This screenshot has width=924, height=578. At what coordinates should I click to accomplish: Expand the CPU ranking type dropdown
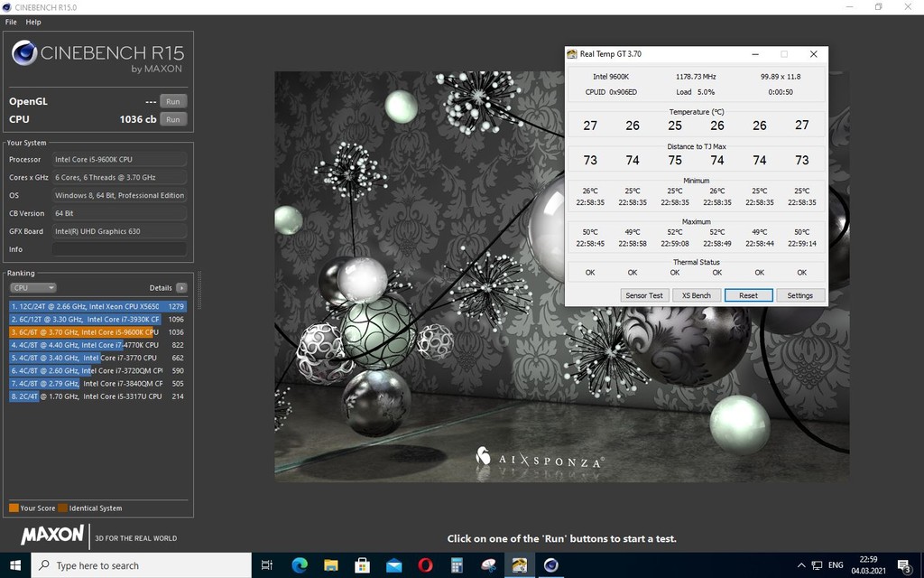[33, 288]
